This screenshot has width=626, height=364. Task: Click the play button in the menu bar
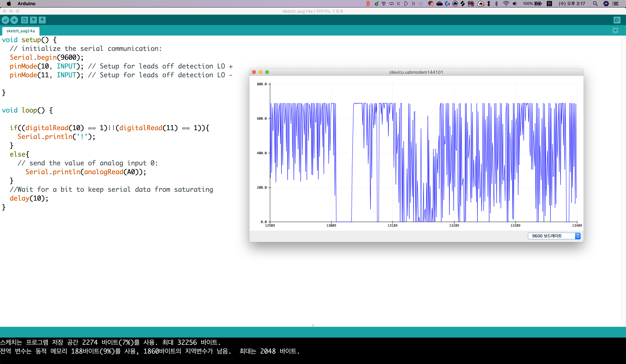point(406,3)
